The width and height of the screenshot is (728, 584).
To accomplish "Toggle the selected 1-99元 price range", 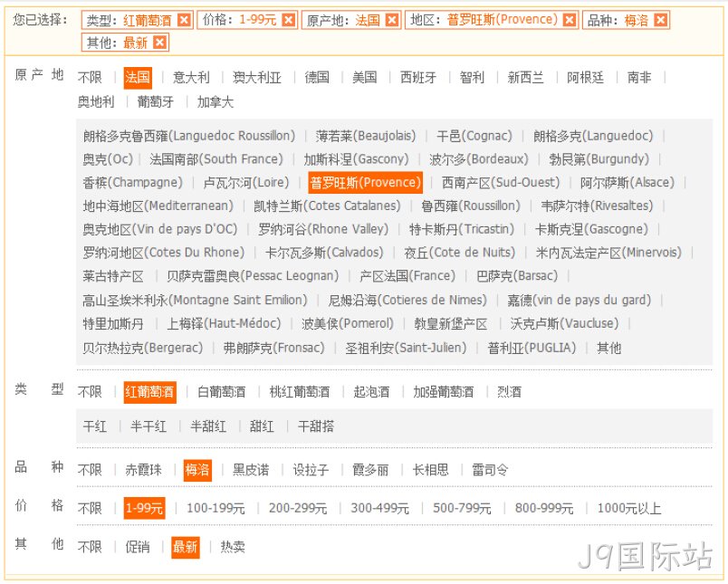I will point(144,508).
